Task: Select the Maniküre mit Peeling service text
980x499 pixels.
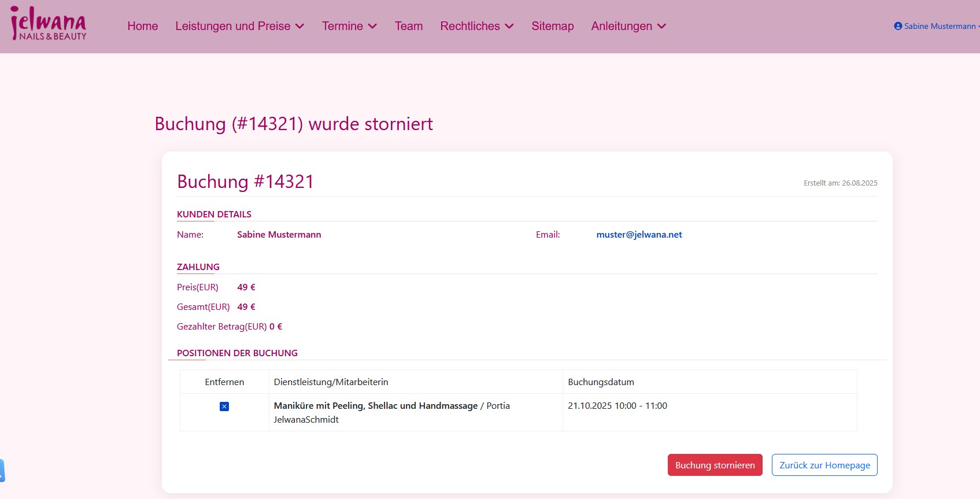Action: (x=375, y=406)
